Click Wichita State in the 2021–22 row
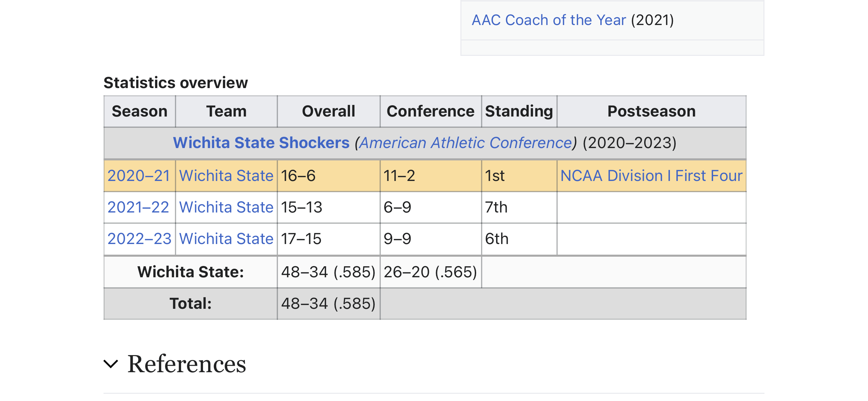 coord(226,207)
